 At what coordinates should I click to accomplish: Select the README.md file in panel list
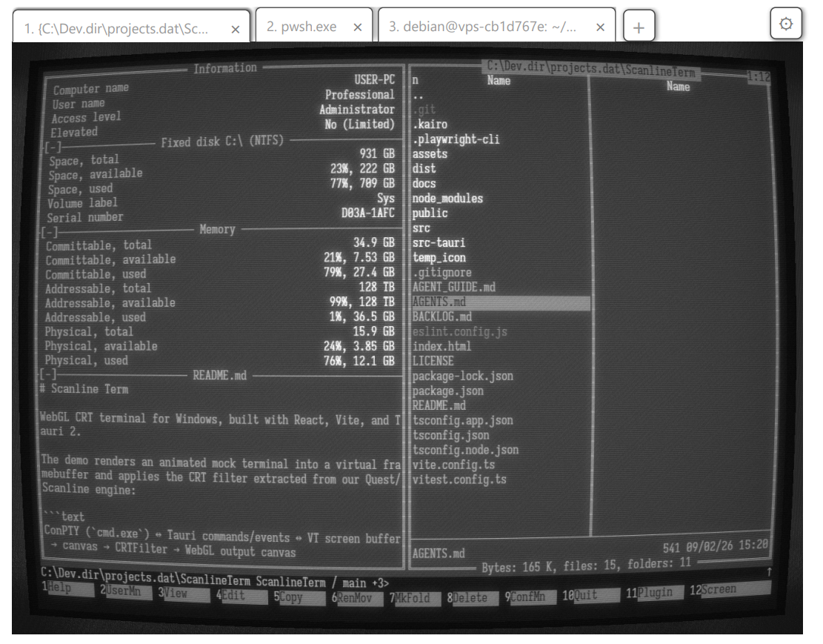[439, 405]
